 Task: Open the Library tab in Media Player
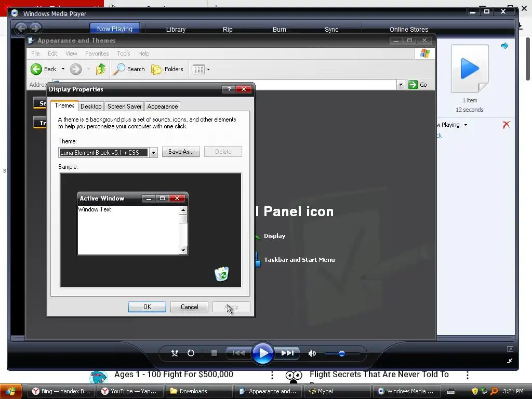tap(176, 30)
